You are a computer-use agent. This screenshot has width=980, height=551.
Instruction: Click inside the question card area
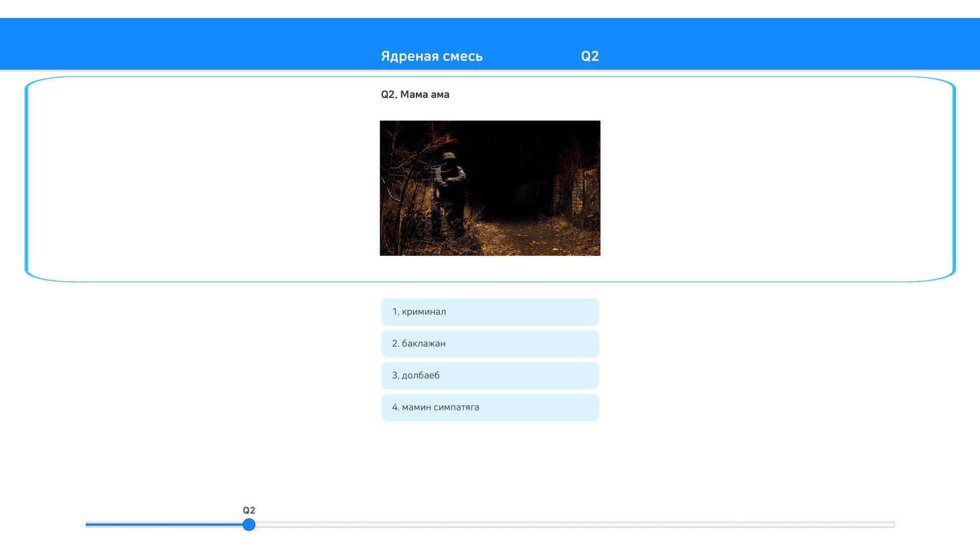[204, 179]
